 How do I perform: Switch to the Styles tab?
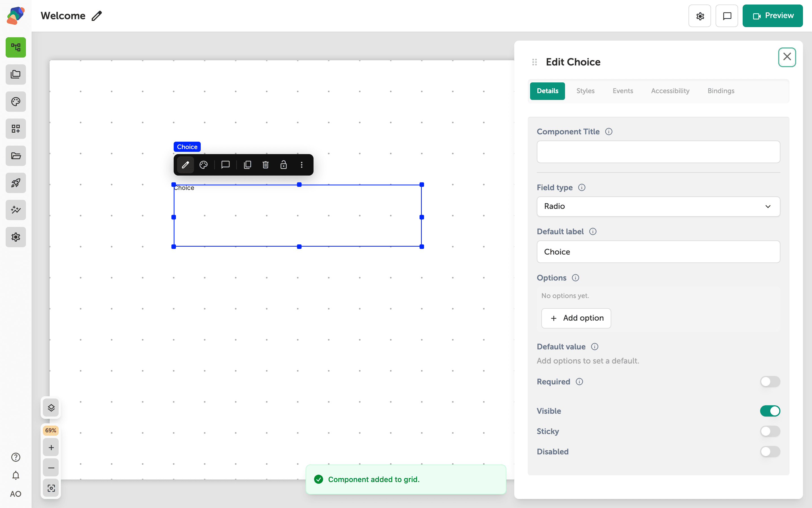point(585,91)
